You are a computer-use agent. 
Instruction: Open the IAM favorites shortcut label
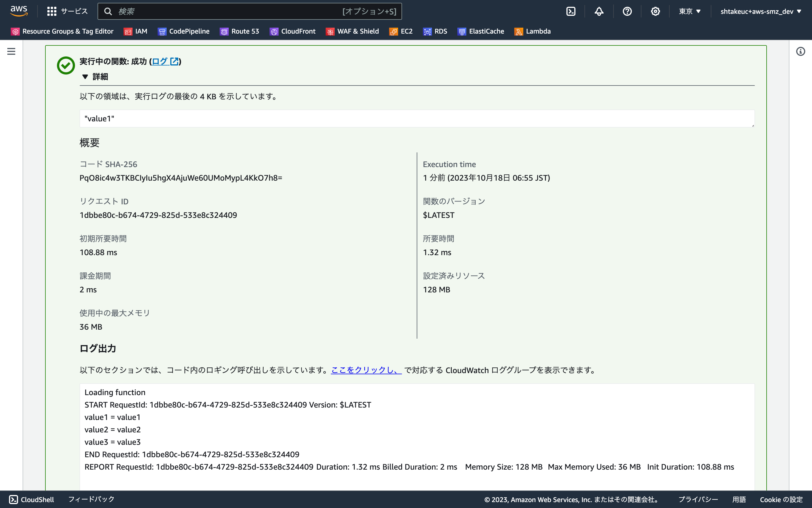click(x=141, y=31)
